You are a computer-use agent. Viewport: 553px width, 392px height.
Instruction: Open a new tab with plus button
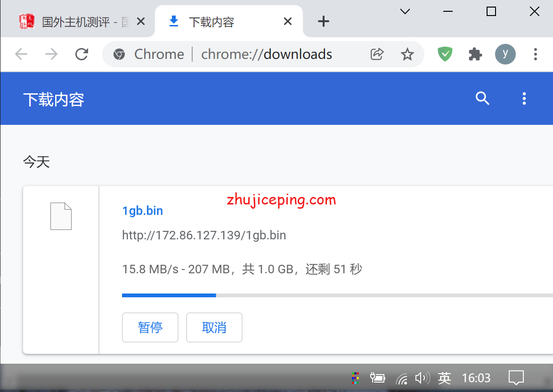pyautogui.click(x=324, y=22)
